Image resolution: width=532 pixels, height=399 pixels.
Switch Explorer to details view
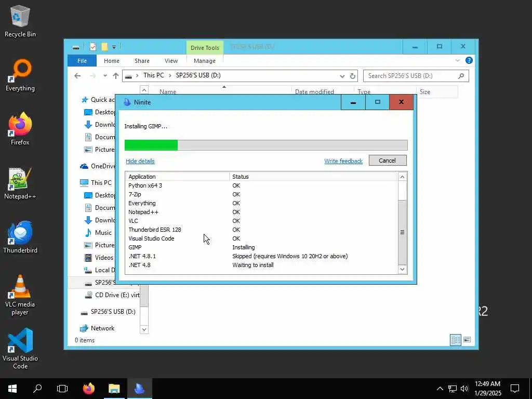point(455,340)
